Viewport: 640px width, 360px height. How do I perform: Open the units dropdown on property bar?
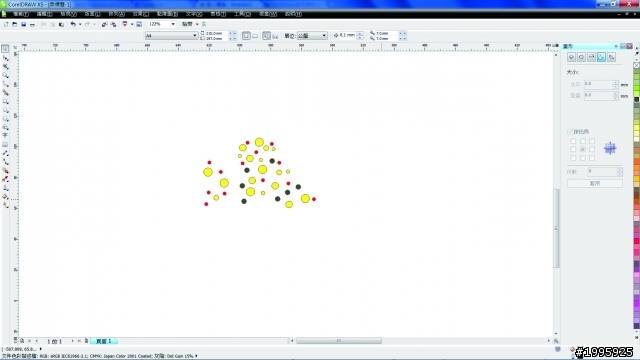click(x=324, y=36)
